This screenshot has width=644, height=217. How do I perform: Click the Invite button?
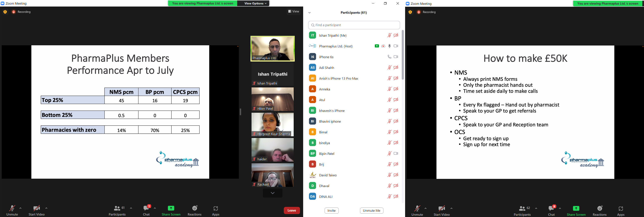332,210
